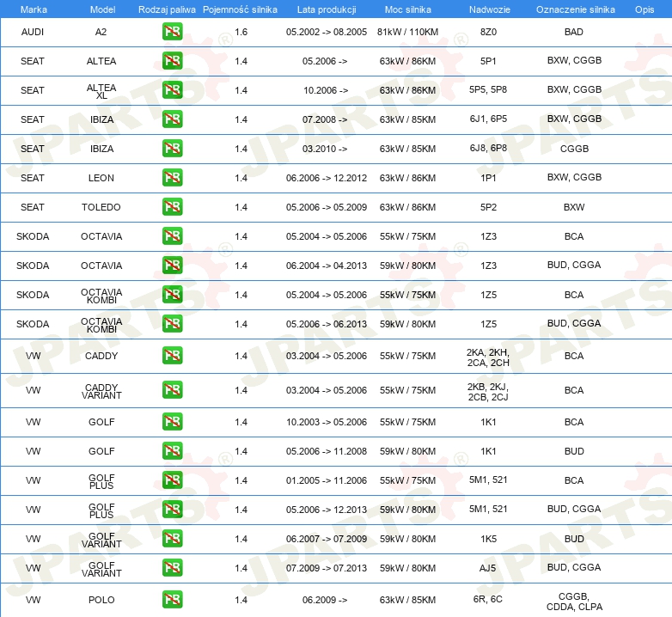This screenshot has width=672, height=617.
Task: Select the CADDY VARIANT model cell
Action: coord(101,391)
